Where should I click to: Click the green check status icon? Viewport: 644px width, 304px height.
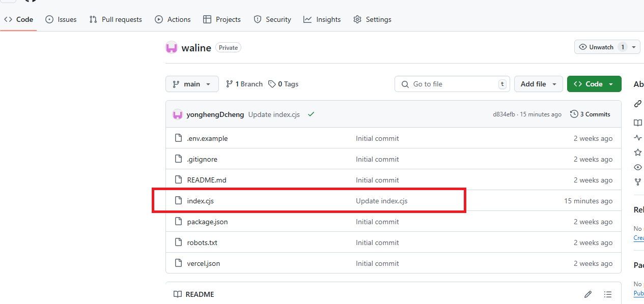pyautogui.click(x=311, y=114)
